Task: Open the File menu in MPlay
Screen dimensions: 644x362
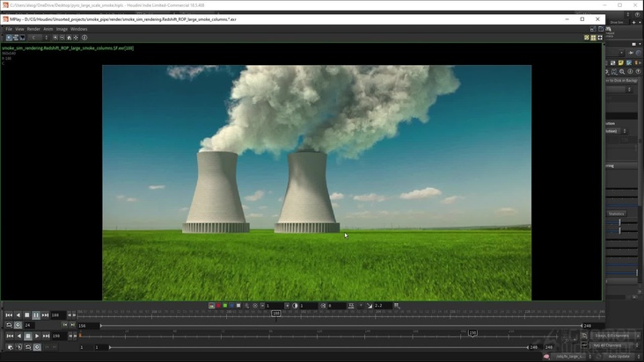Action: point(9,29)
